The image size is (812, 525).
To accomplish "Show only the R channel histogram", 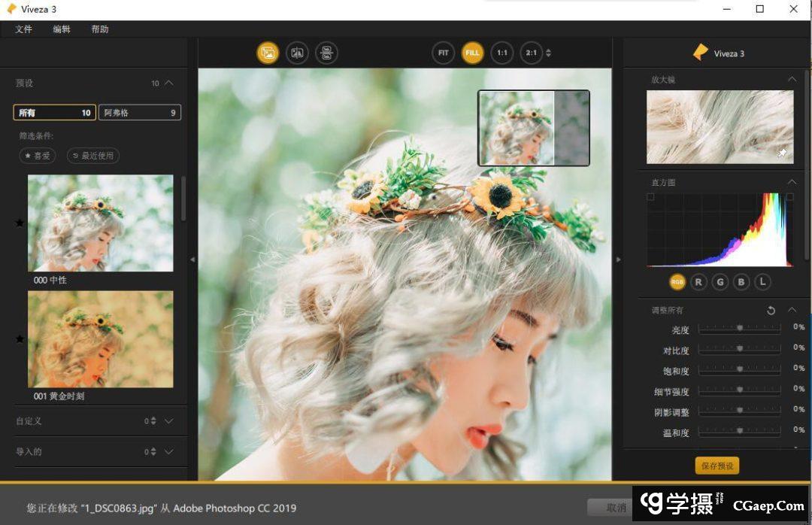I will [698, 282].
